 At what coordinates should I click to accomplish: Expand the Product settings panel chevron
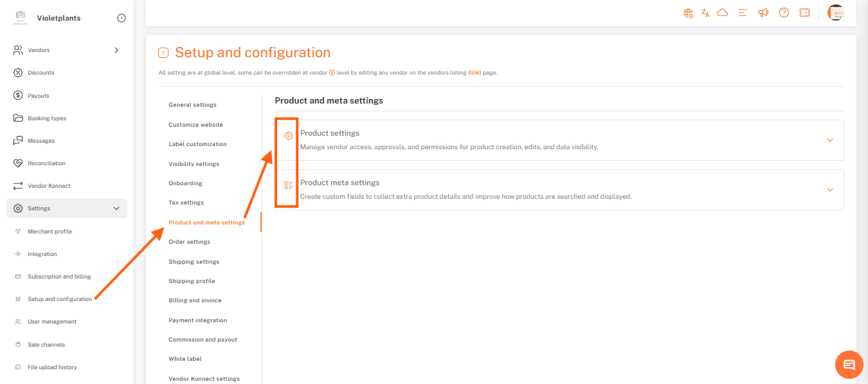[830, 140]
